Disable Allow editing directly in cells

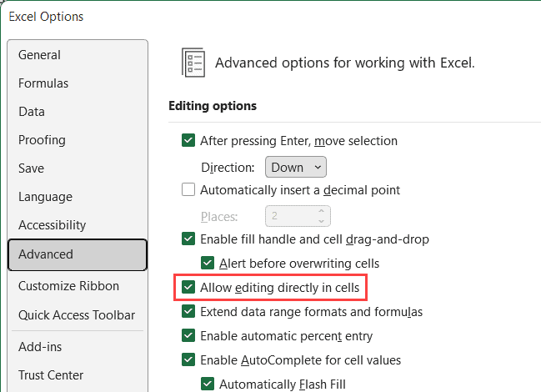point(188,288)
